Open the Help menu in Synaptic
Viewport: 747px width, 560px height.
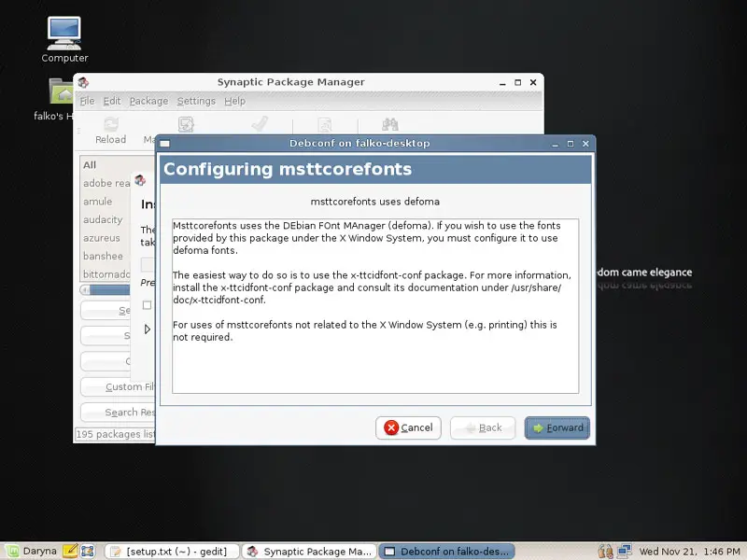(235, 101)
